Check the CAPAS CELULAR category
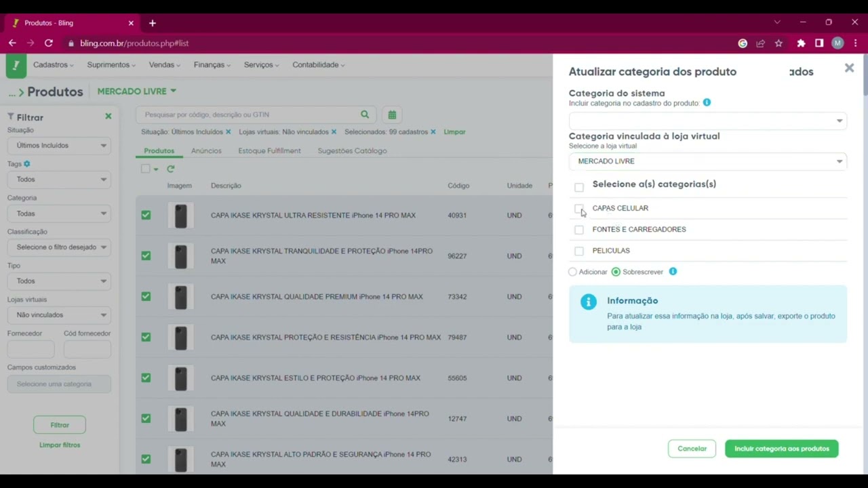 (579, 209)
